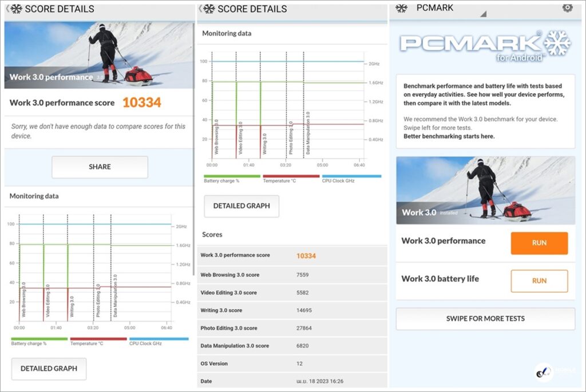586x392 pixels.
Task: Open DETAILED GRAPH in the left panel
Action: [49, 369]
